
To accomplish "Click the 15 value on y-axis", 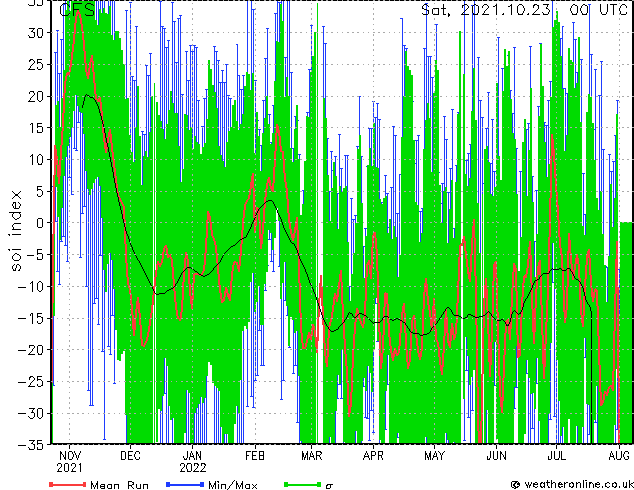I will point(36,128).
